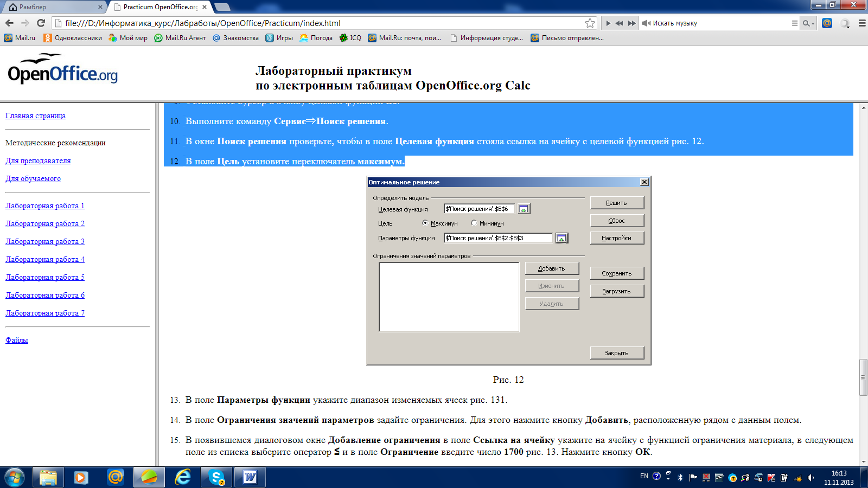Click the scrollbar down arrow
Image resolution: width=868 pixels, height=488 pixels.
[863, 461]
